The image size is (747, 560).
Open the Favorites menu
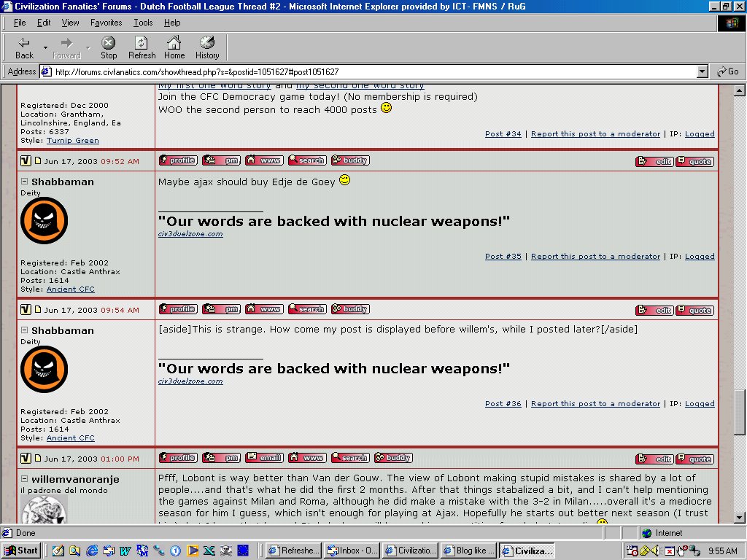point(107,23)
